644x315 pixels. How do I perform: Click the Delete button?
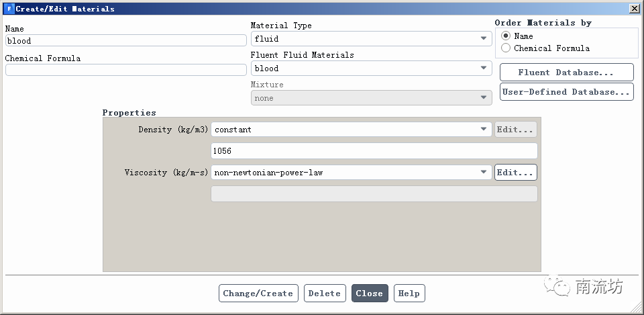click(x=325, y=294)
